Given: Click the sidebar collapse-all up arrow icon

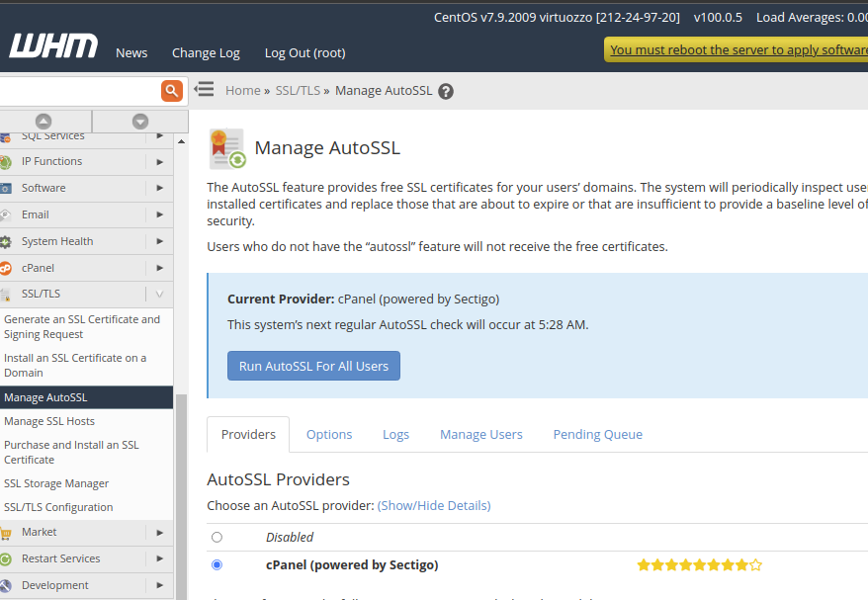Looking at the screenshot, I should coord(43,122).
